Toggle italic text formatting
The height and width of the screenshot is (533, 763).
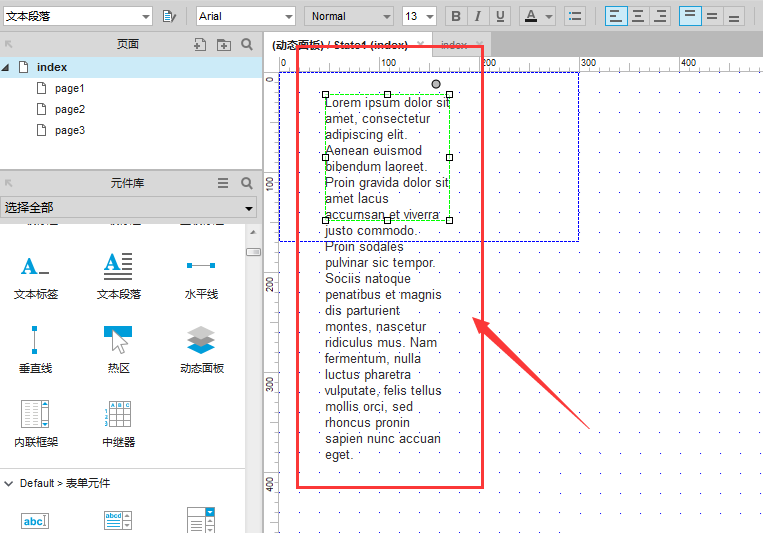point(478,16)
